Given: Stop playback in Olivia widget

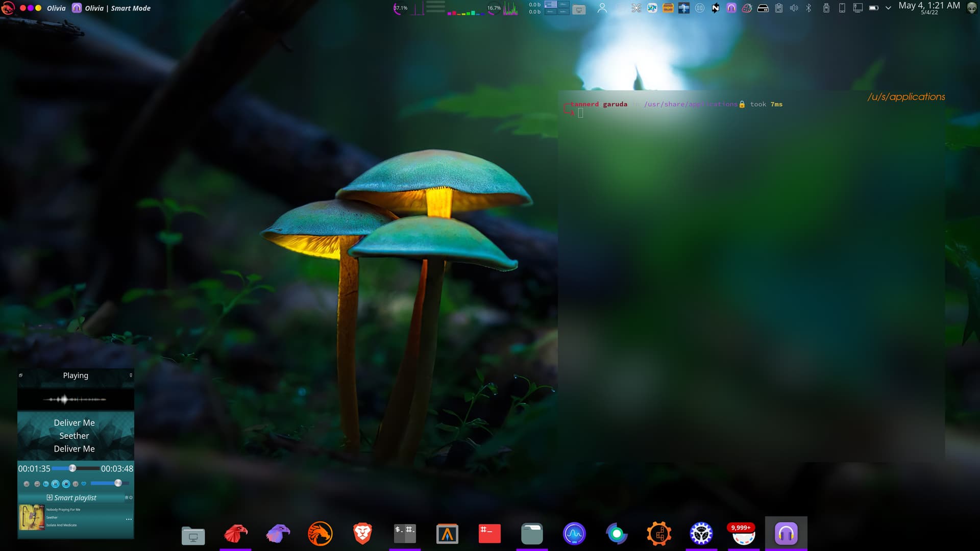Looking at the screenshot, I should tap(66, 484).
